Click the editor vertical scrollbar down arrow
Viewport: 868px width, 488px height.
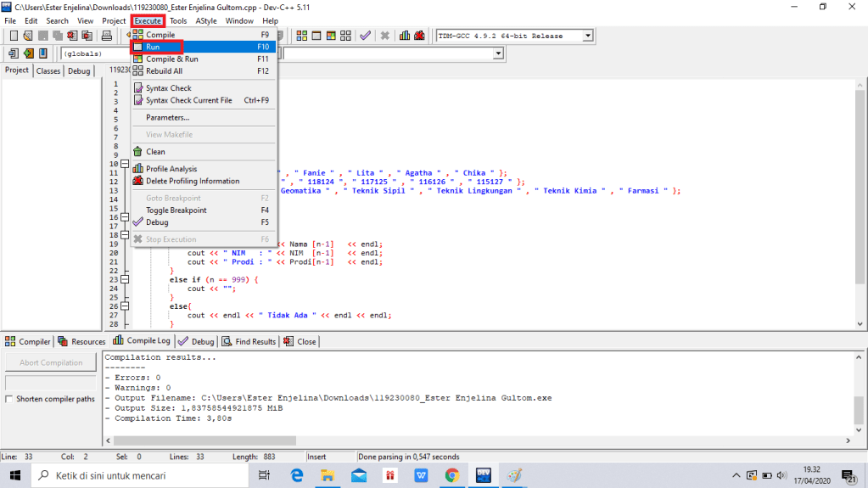[x=860, y=323]
